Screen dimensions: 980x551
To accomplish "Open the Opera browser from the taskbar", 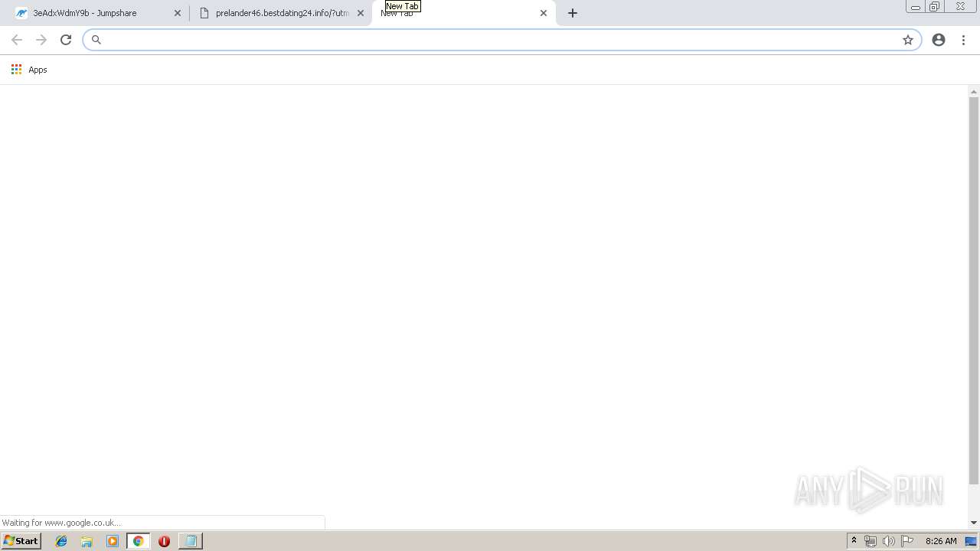I will pos(164,541).
